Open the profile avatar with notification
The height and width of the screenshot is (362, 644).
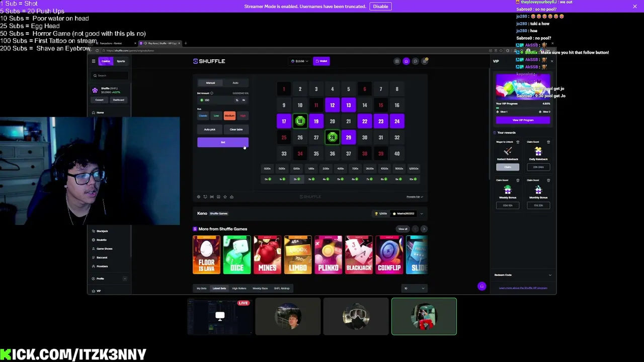coord(425,61)
